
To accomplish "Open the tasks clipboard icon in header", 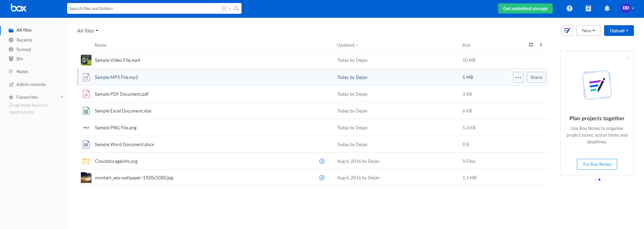I will (x=588, y=8).
